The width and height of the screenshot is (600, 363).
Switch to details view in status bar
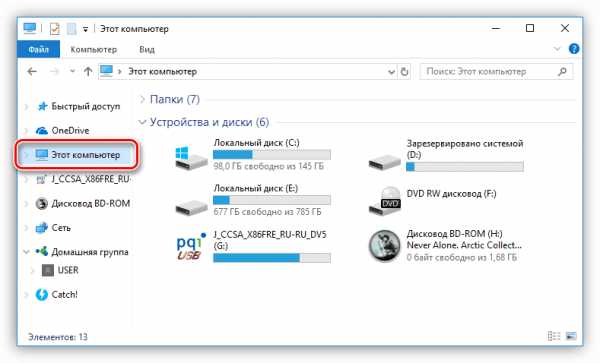tap(554, 336)
